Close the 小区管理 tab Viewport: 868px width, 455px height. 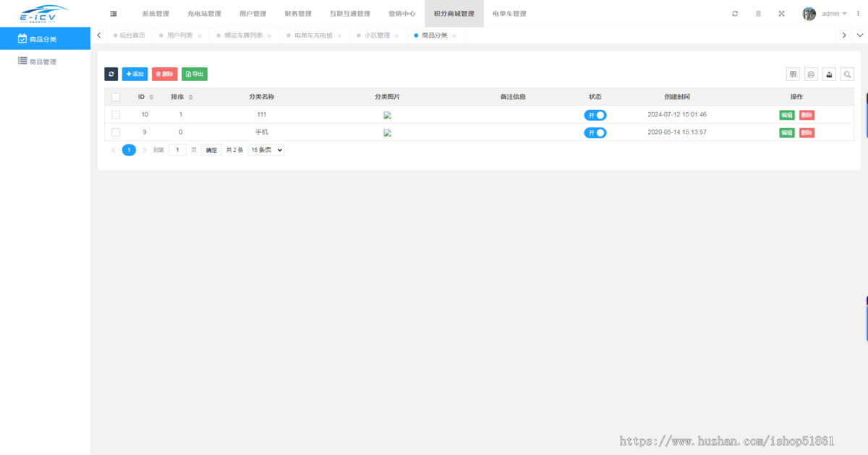pos(396,35)
